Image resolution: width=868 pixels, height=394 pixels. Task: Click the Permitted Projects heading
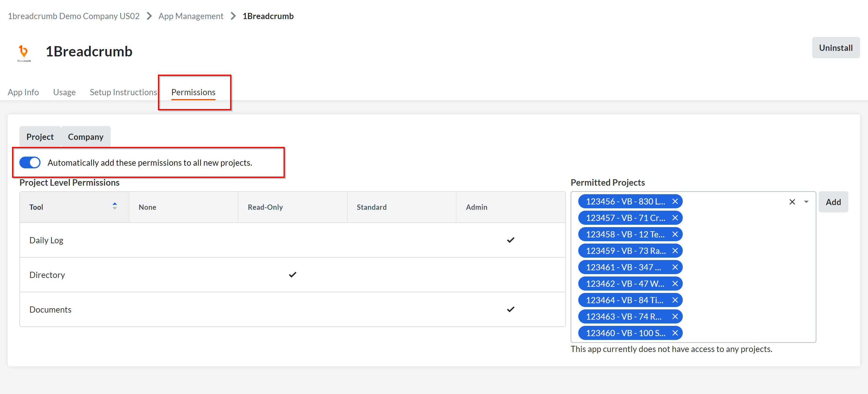(x=608, y=182)
